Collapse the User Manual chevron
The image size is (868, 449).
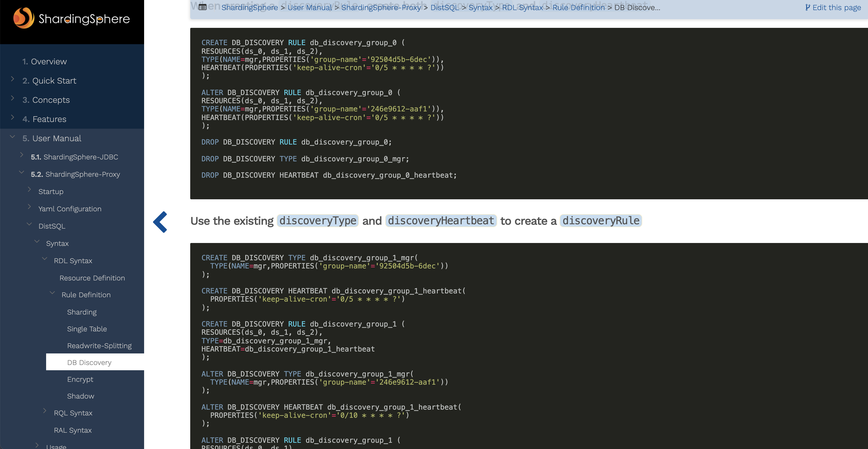pos(12,136)
